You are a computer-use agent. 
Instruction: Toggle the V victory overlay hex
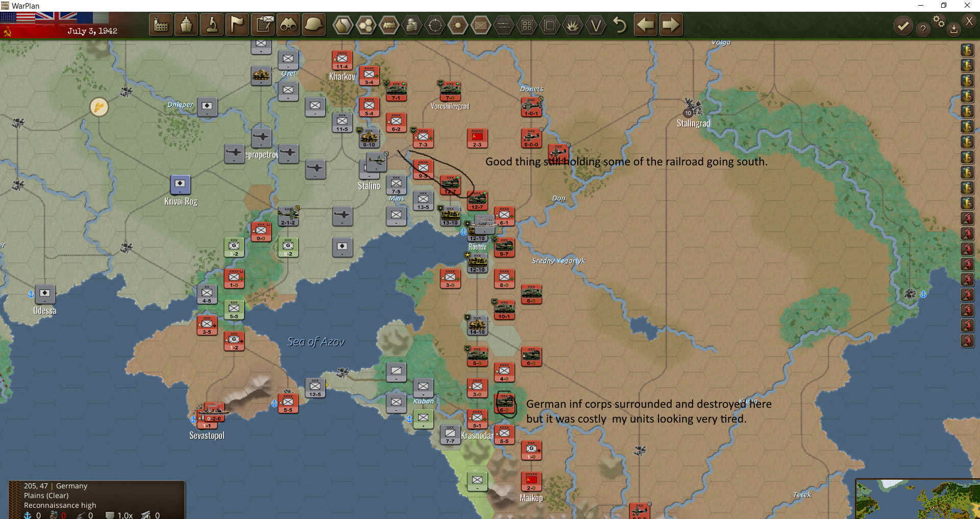[596, 25]
